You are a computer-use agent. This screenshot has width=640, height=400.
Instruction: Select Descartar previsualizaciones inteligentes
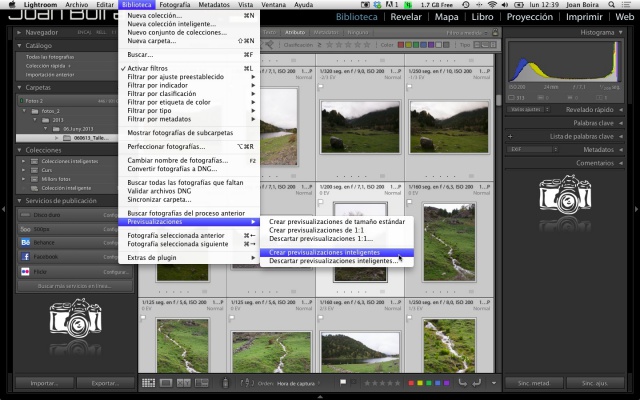(x=337, y=261)
